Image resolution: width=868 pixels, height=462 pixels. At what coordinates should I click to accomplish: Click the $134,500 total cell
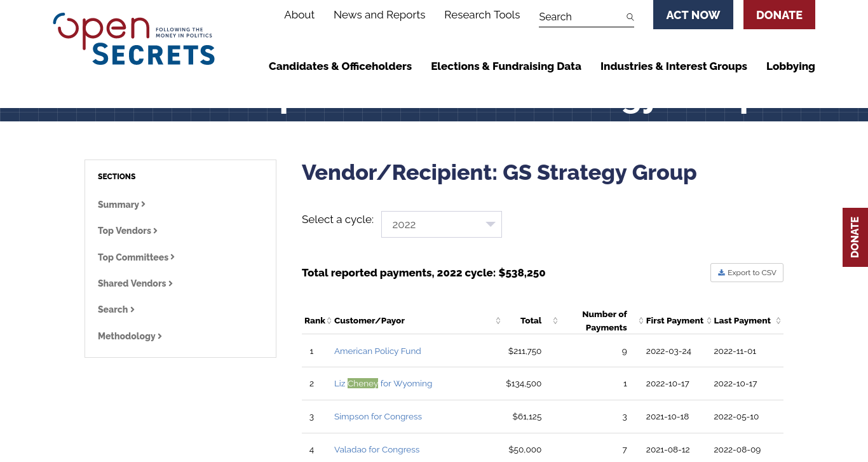point(524,384)
